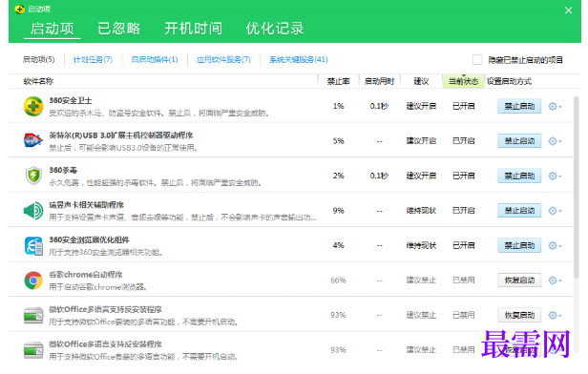This screenshot has width=588, height=374.
Task: Sort by 当前状态 column header
Action: click(464, 81)
